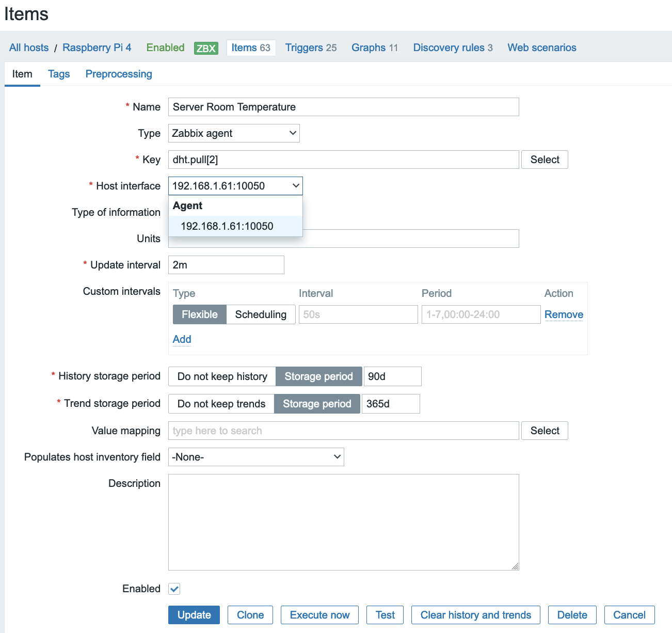Choose Do not keep history option
This screenshot has height=633, width=672.
pos(222,376)
